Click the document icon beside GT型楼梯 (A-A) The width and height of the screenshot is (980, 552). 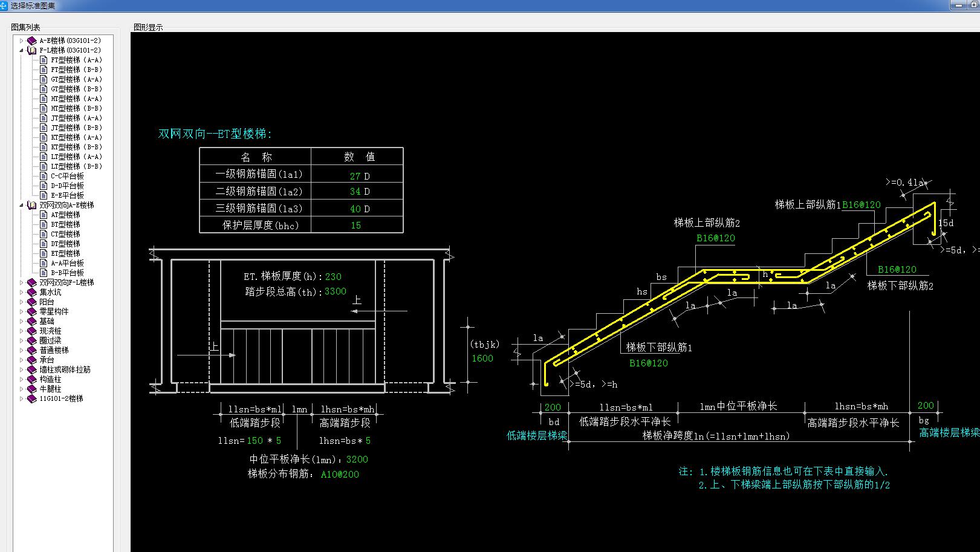[44, 79]
